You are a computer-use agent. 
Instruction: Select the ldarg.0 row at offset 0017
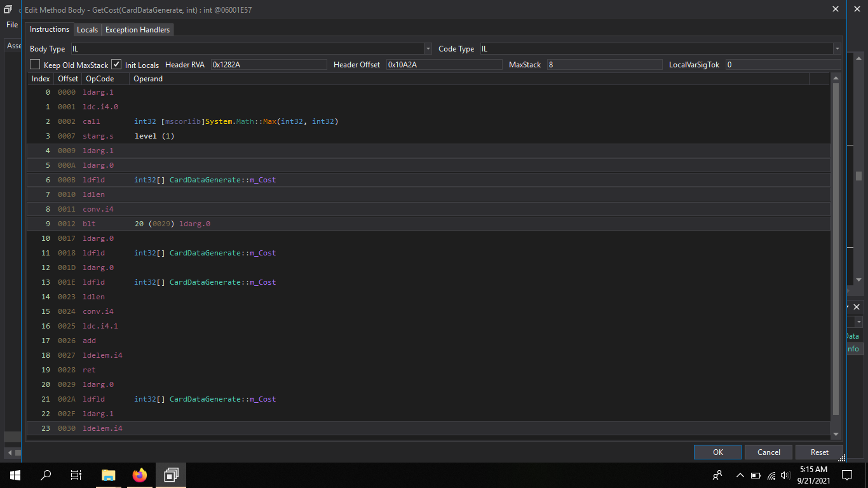[x=428, y=238]
